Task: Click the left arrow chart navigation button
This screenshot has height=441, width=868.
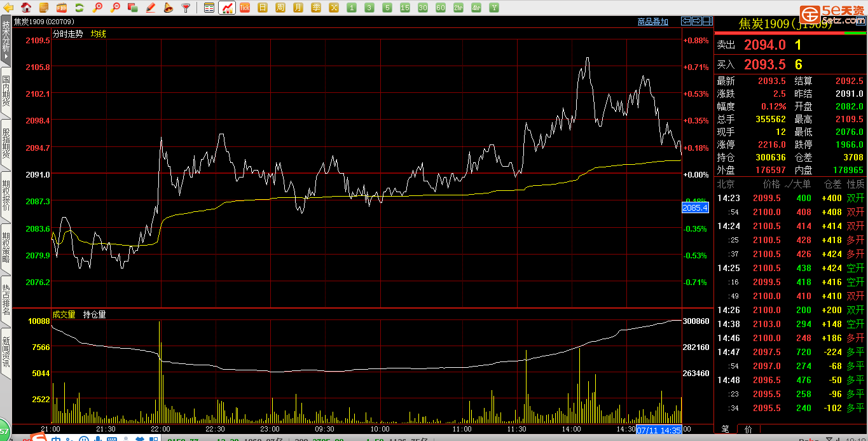Action: 686,21
